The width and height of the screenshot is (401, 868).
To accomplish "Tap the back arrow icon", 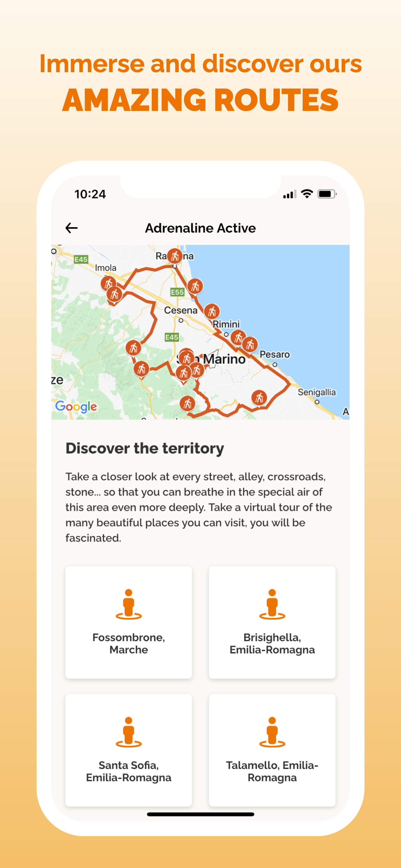I will (x=72, y=228).
